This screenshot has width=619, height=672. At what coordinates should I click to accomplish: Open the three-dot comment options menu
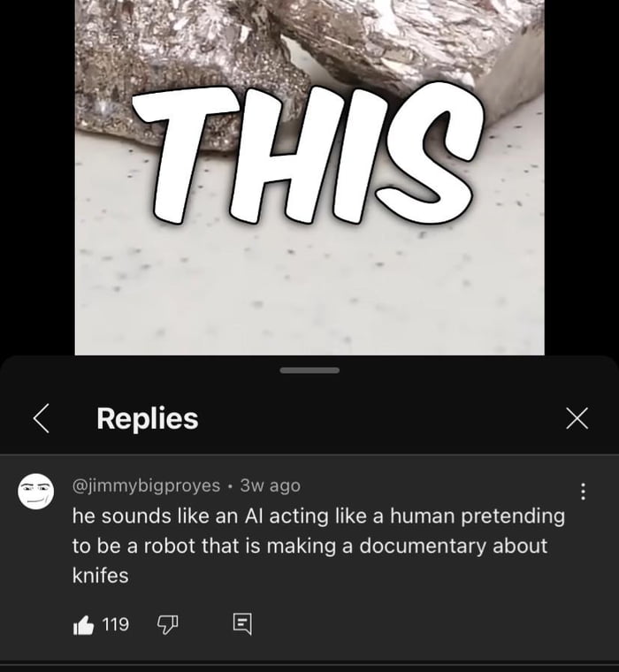(x=582, y=492)
